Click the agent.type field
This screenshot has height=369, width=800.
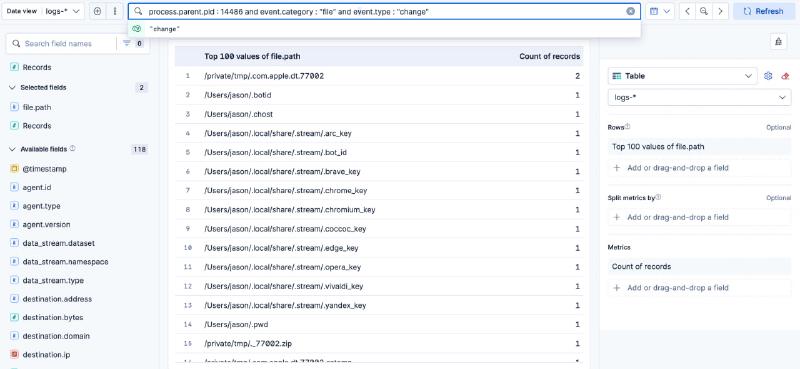(x=41, y=206)
